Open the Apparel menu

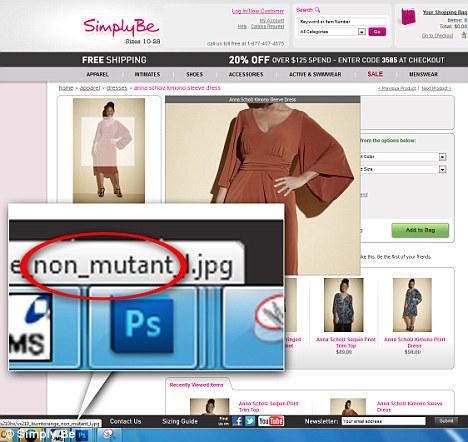(97, 74)
